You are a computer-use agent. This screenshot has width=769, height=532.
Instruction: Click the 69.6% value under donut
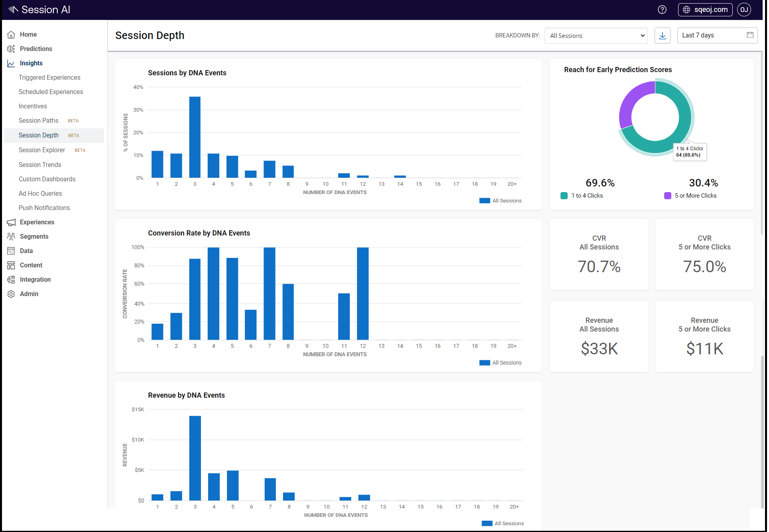point(600,183)
